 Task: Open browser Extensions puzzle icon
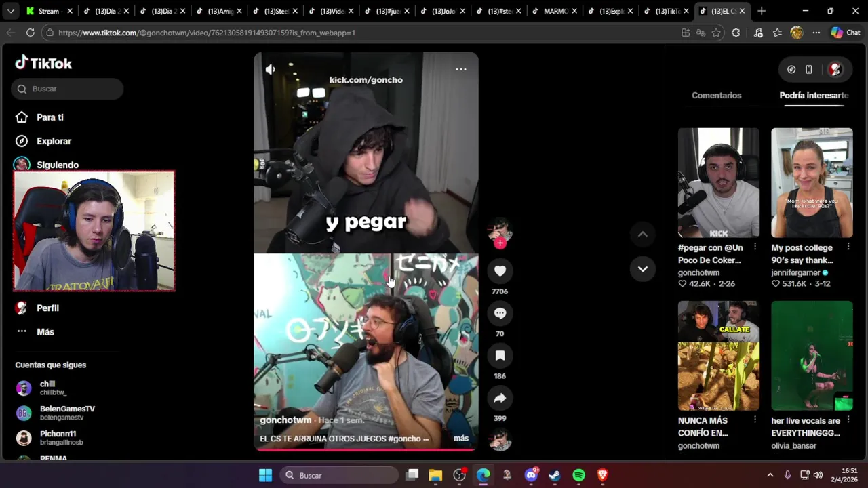coord(736,33)
